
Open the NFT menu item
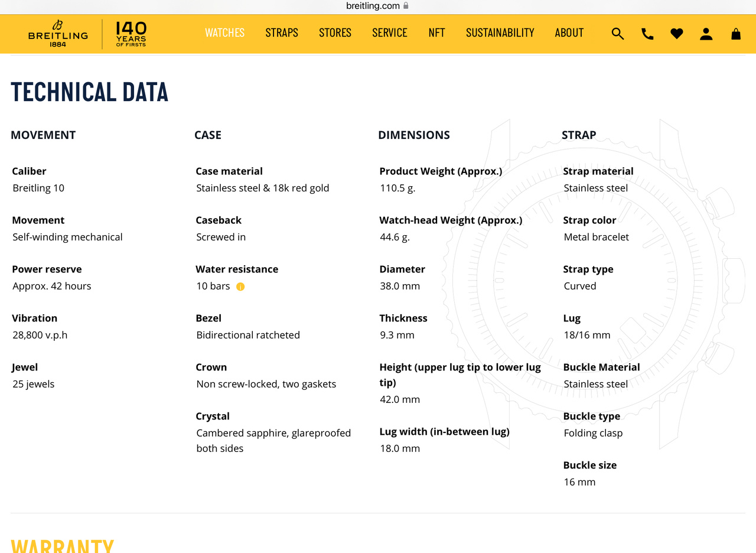[436, 32]
